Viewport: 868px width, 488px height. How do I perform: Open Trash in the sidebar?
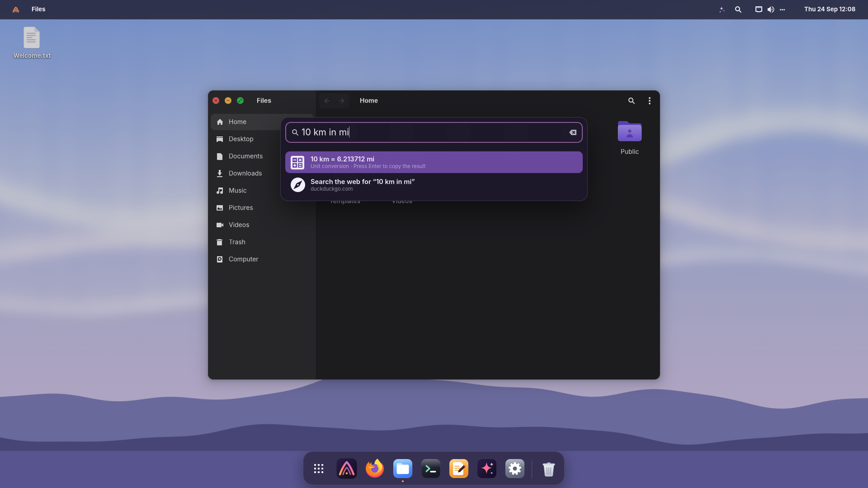(262, 242)
